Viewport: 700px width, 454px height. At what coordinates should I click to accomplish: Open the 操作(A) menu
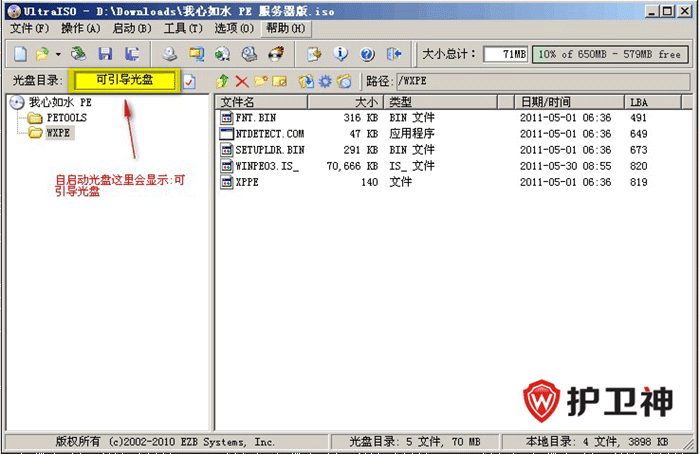click(81, 29)
